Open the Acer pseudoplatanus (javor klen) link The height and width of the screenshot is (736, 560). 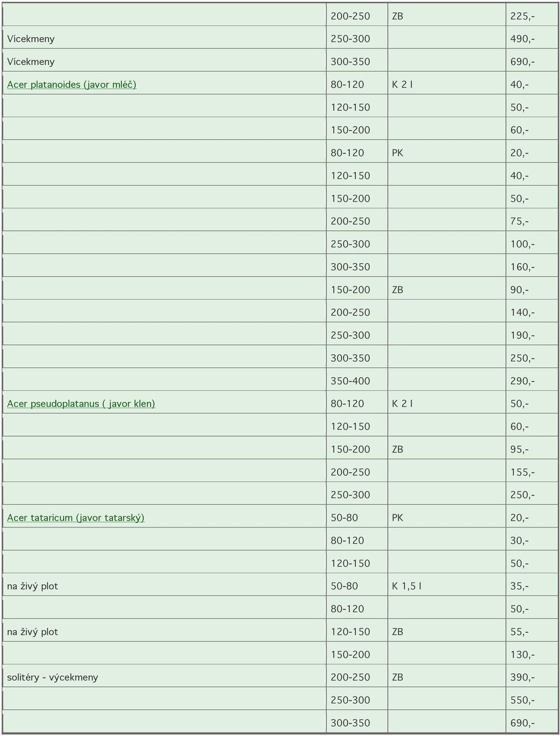click(81, 404)
